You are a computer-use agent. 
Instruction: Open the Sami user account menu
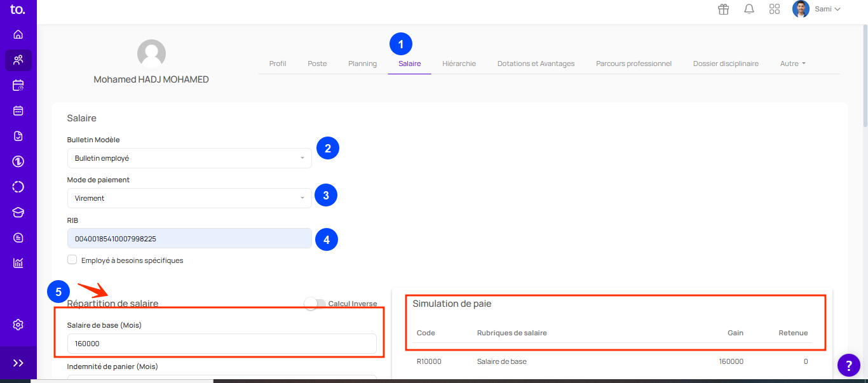tap(817, 9)
